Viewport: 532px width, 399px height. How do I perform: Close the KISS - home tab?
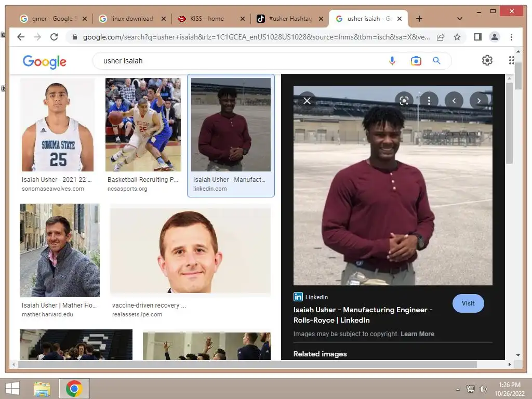242,19
